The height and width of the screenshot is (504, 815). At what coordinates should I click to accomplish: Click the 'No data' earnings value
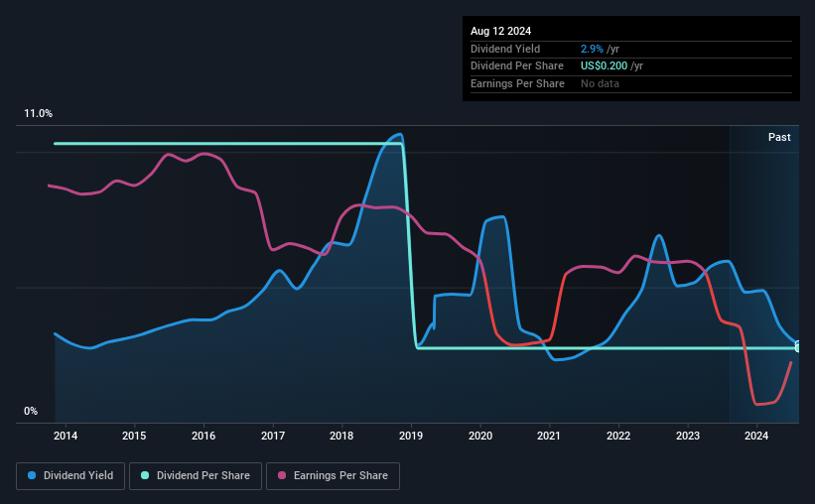(600, 83)
